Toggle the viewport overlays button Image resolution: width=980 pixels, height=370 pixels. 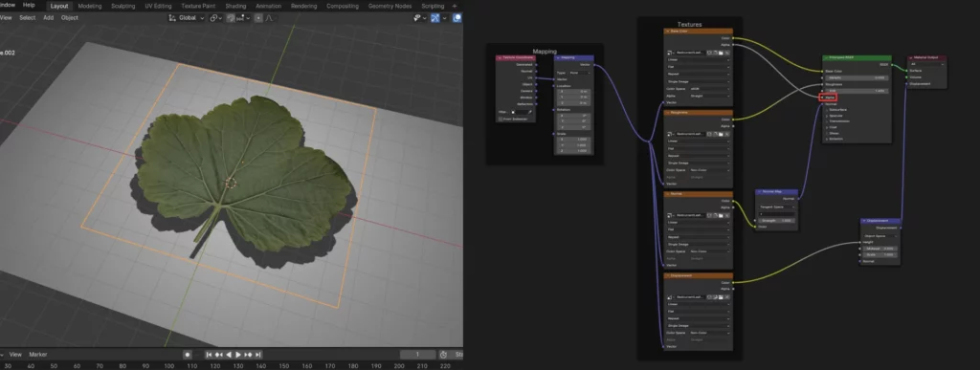[457, 18]
